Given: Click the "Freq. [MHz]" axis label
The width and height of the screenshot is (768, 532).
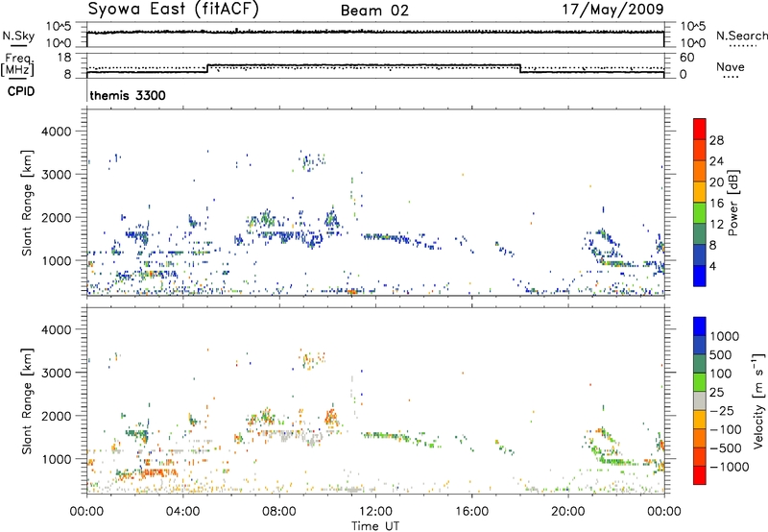Looking at the screenshot, I should coord(17,64).
